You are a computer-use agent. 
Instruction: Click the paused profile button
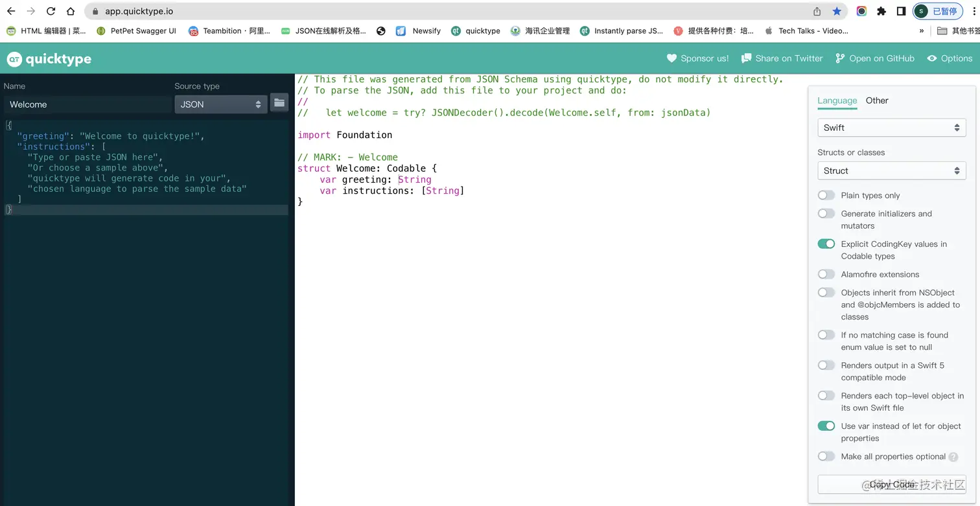coord(938,11)
